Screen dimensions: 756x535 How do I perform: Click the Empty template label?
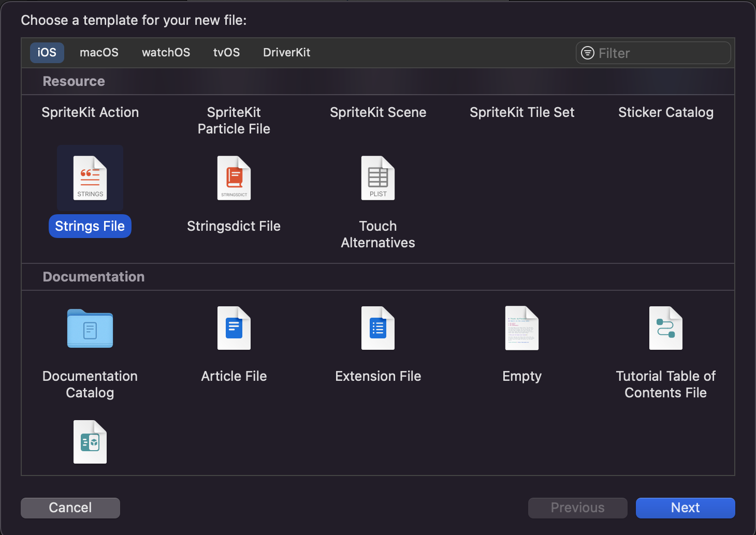522,376
